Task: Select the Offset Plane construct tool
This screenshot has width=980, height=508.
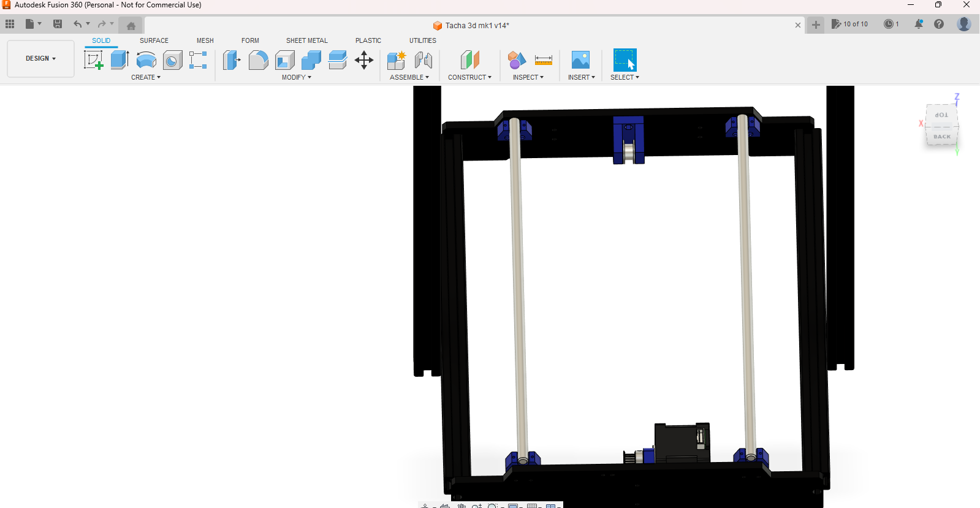Action: pos(469,60)
